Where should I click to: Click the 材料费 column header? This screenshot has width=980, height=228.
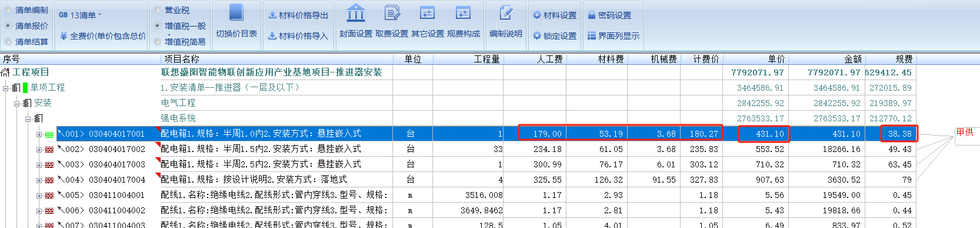pos(597,59)
